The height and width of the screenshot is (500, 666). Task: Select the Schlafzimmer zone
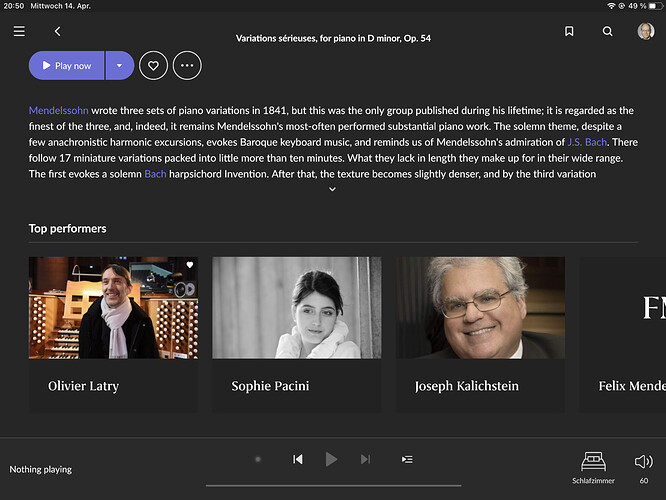click(x=593, y=467)
